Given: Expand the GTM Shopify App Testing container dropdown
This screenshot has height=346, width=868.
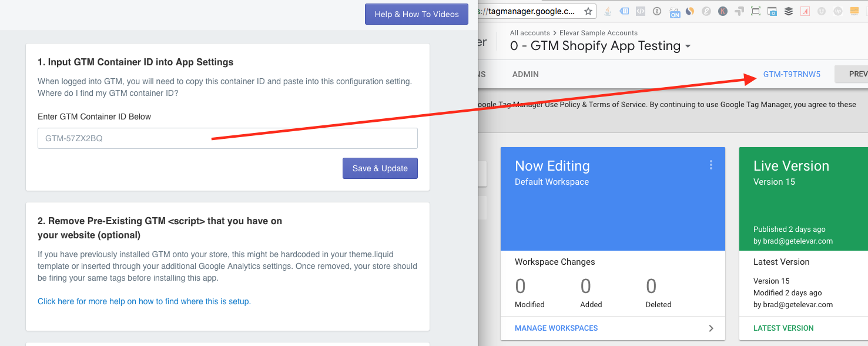Looking at the screenshot, I should 688,46.
